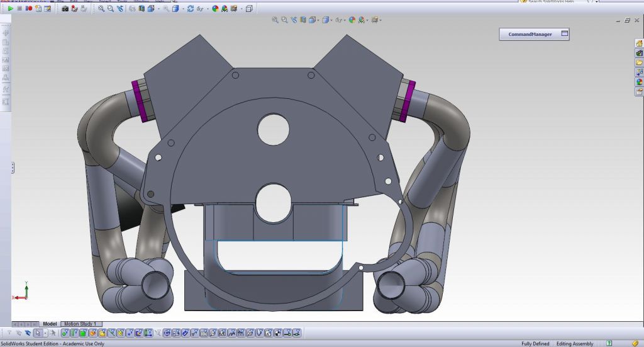This screenshot has height=347, width=644.
Task: Open the Appearances color ball tab in task pane
Action: (639, 81)
